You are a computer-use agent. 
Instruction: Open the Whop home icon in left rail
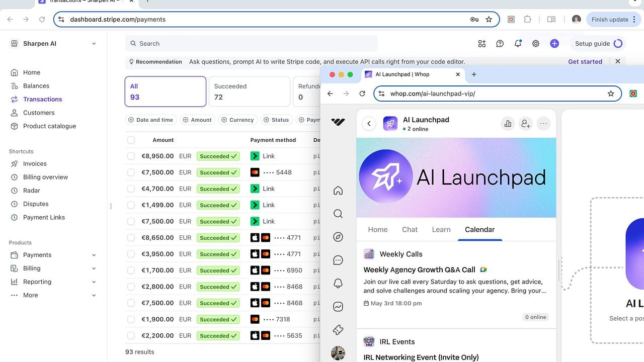click(338, 191)
